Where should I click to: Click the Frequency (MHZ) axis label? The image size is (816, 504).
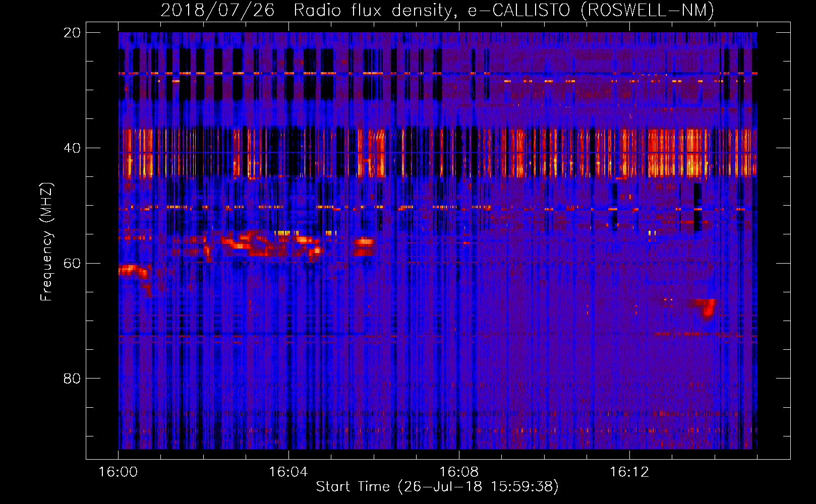pyautogui.click(x=46, y=242)
